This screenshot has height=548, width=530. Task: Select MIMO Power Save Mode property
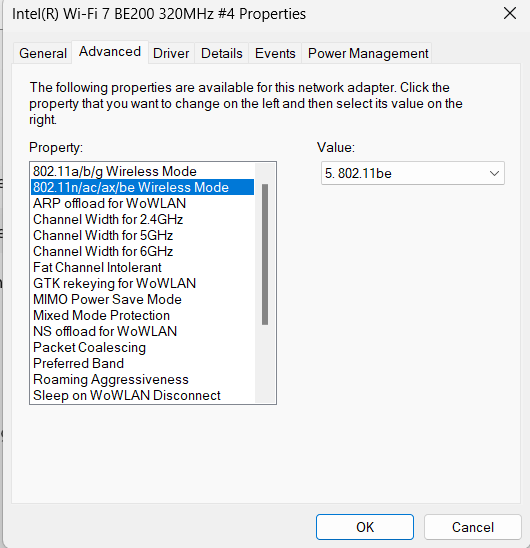coord(142,300)
